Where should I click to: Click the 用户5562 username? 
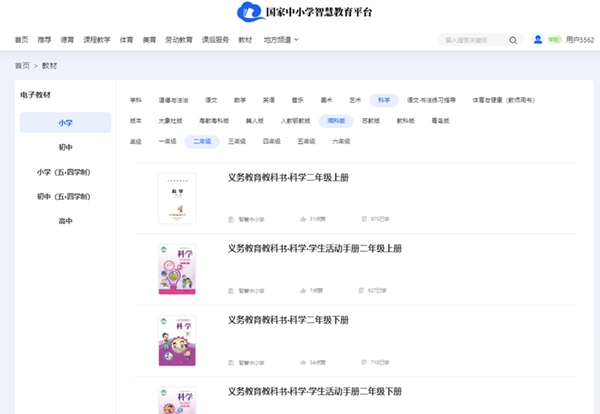580,39
